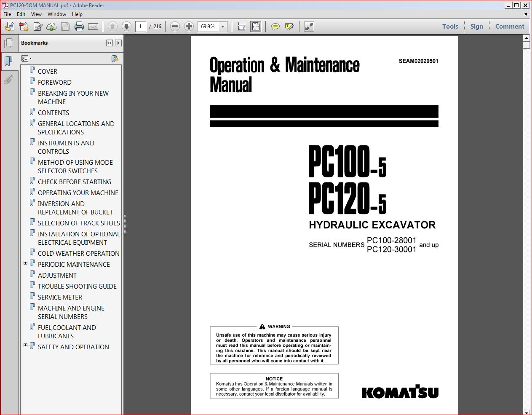Open the zoom percentage dropdown
Image resolution: width=532 pixels, height=415 pixels.
[x=223, y=27]
